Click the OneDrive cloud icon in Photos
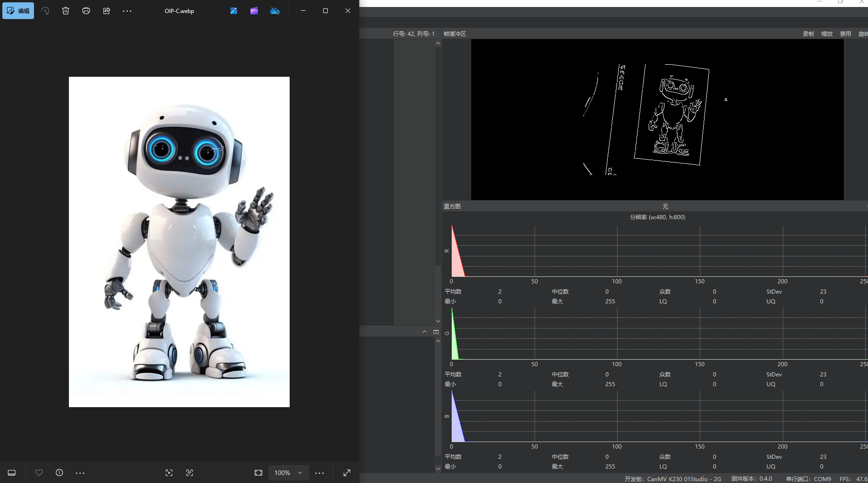The image size is (868, 483). point(275,11)
